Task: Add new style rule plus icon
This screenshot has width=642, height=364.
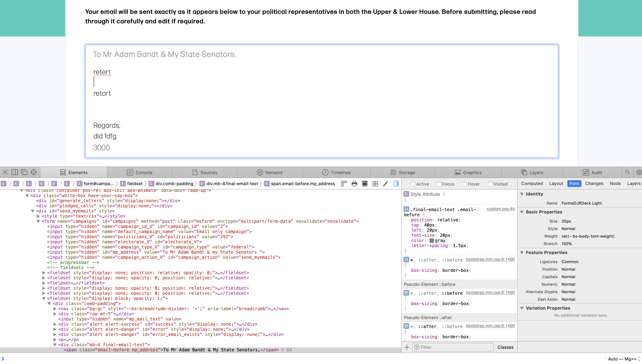Action: click(407, 347)
